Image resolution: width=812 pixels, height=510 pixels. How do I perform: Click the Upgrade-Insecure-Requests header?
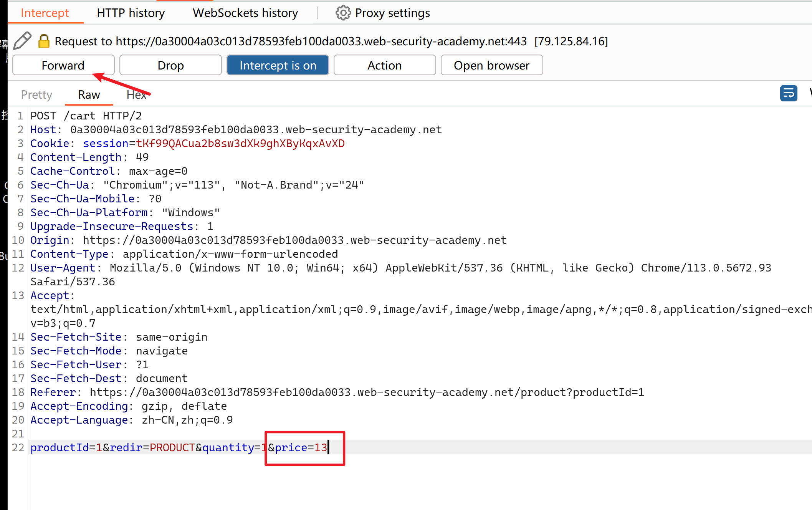pyautogui.click(x=122, y=226)
